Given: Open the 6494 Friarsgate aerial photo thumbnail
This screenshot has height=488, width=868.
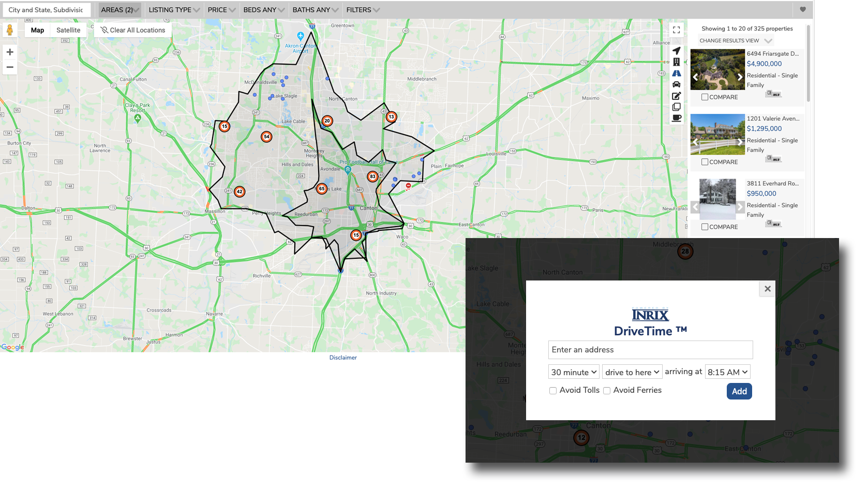Looking at the screenshot, I should click(717, 70).
